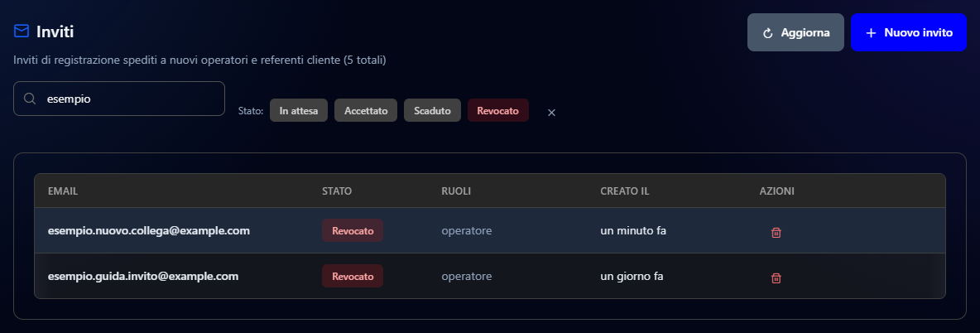Click the magnifier icon in search box
The image size is (980, 333).
click(29, 99)
